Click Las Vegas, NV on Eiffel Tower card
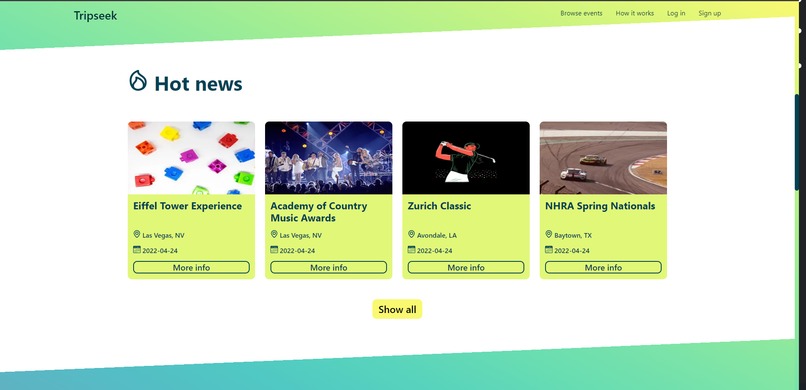 click(163, 236)
